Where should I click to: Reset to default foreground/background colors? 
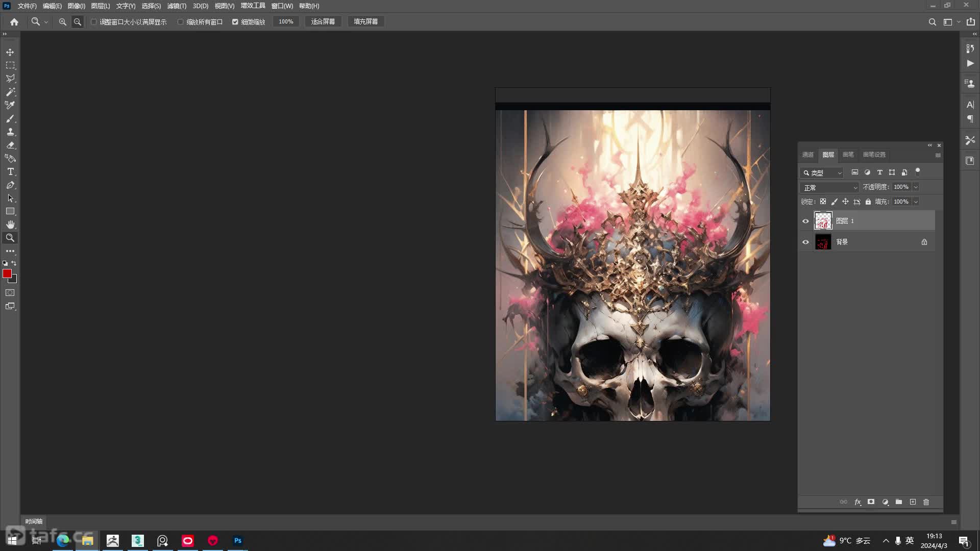5,263
